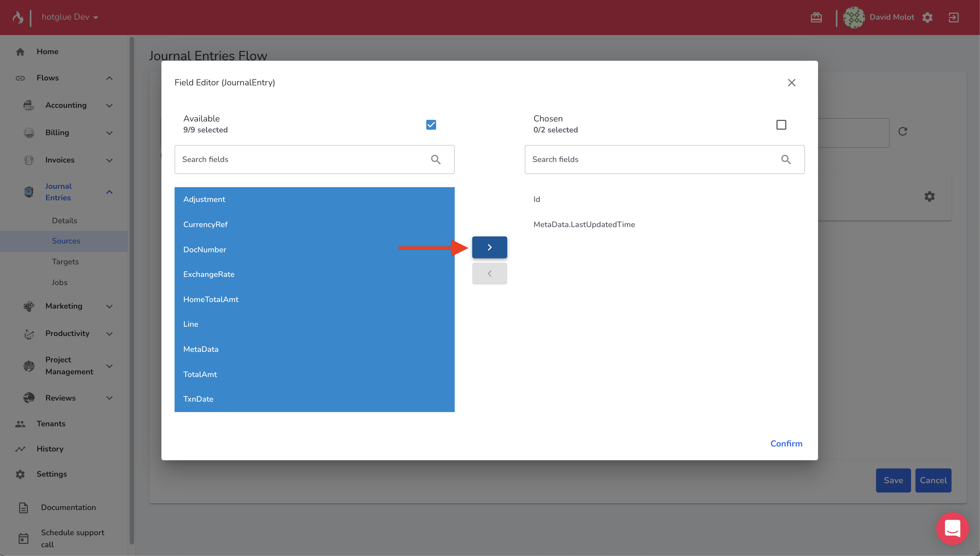Screen dimensions: 980x556
Task: Check the Chosen select-all checkbox
Action: click(x=781, y=124)
